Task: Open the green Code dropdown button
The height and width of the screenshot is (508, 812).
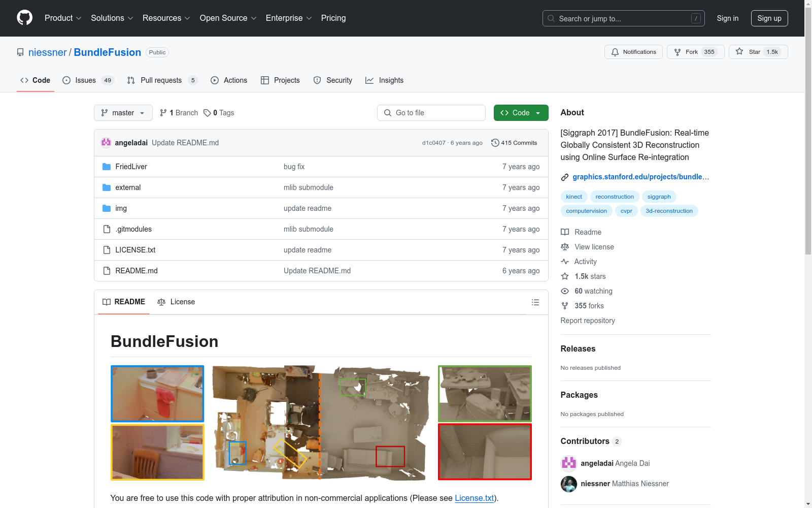Action: (x=521, y=113)
